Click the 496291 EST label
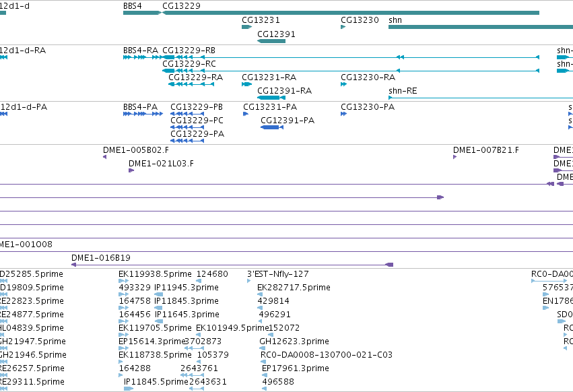 pyautogui.click(x=275, y=315)
